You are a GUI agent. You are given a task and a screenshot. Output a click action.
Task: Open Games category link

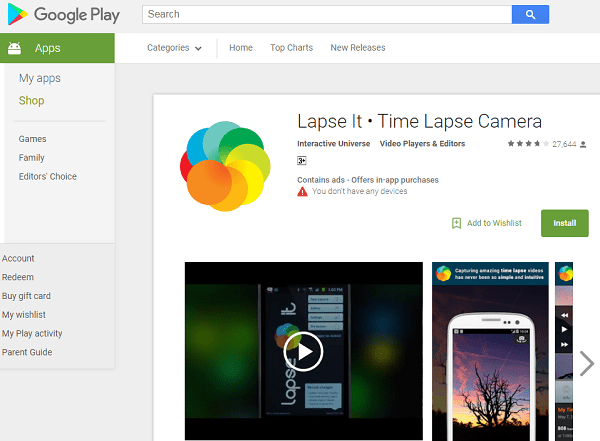click(33, 139)
